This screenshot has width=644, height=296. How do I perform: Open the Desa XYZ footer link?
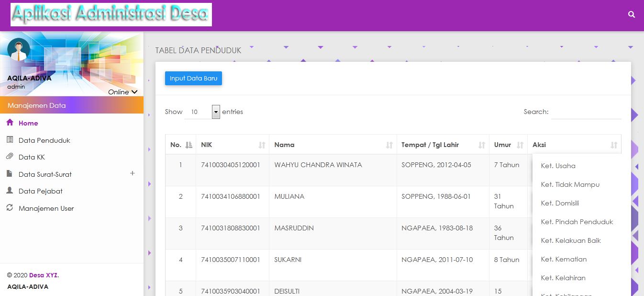point(43,275)
